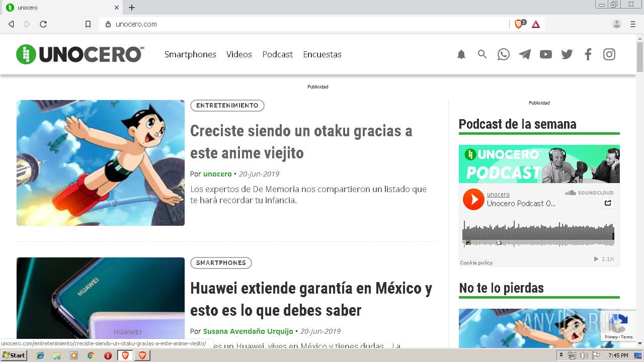Go back using browser back arrow
Viewport: 644px width, 362px height.
coord(11,24)
